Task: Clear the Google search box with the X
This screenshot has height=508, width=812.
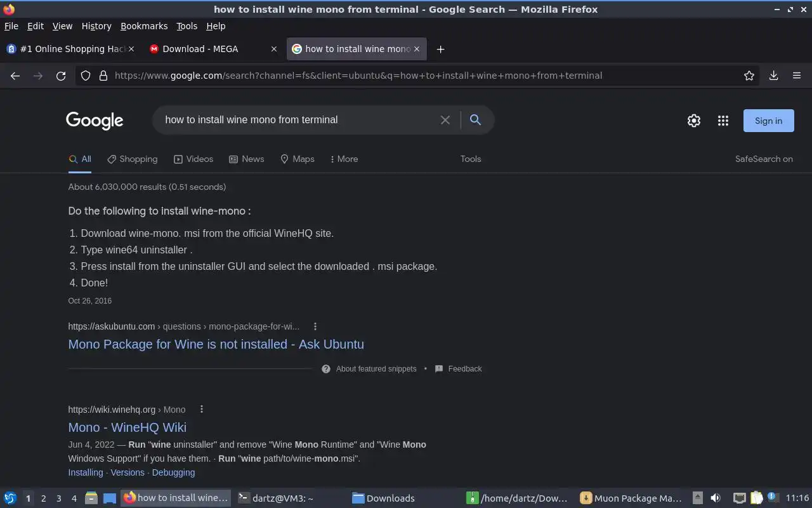Action: (x=445, y=120)
